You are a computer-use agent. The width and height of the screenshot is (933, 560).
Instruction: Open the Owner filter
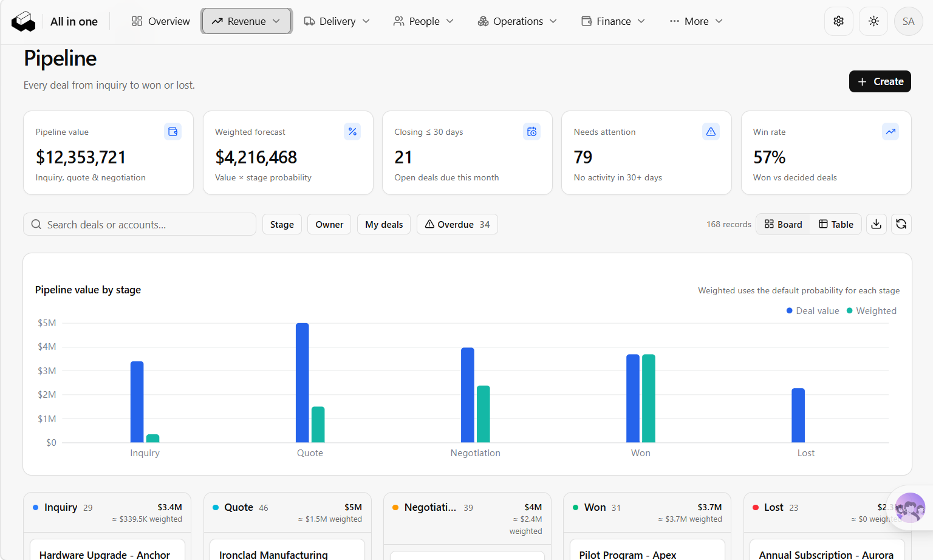329,224
